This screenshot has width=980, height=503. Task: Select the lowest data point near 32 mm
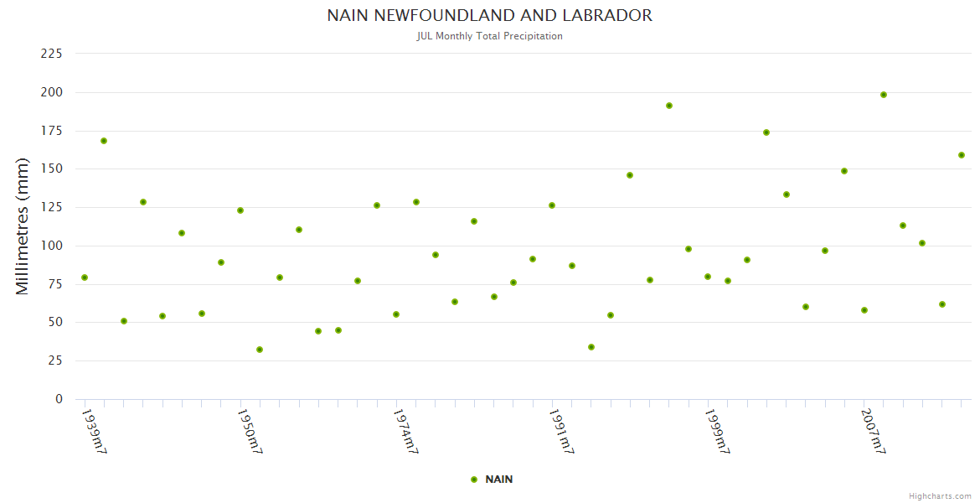[x=260, y=350]
